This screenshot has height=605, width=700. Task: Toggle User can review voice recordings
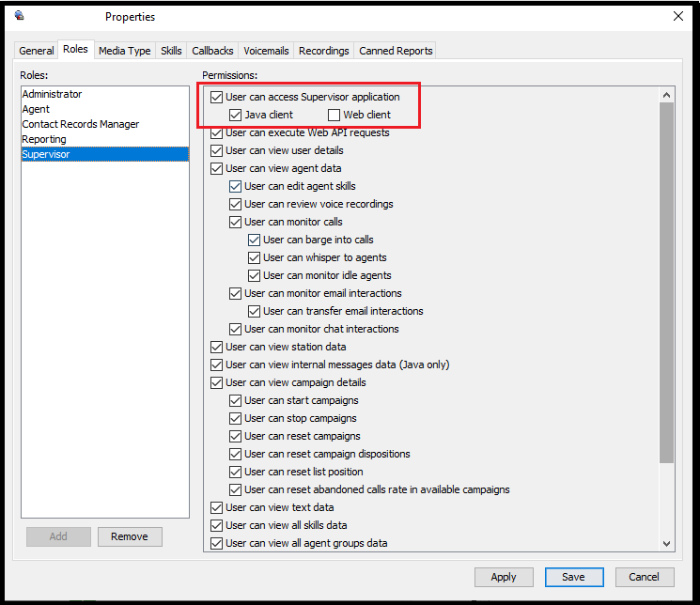(235, 204)
